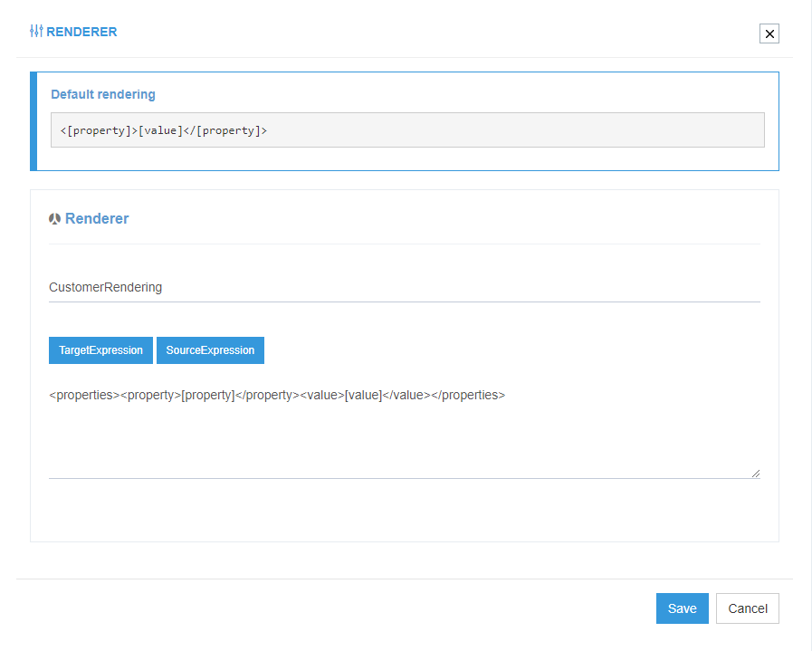Screen dimensions: 812x651
Task: Select the TargetExpression token button
Action: click(100, 350)
